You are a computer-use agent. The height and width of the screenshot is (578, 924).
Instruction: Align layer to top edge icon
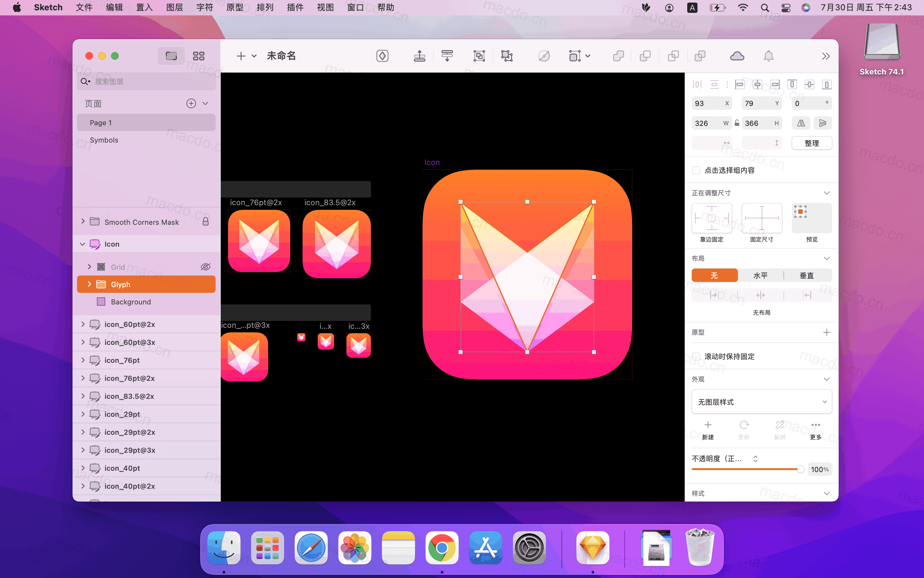click(x=792, y=84)
